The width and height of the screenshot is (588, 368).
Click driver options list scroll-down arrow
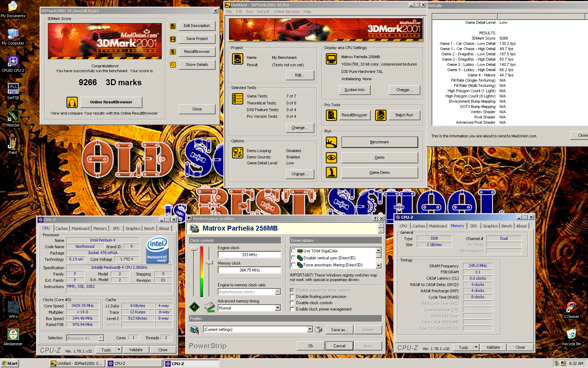378,266
